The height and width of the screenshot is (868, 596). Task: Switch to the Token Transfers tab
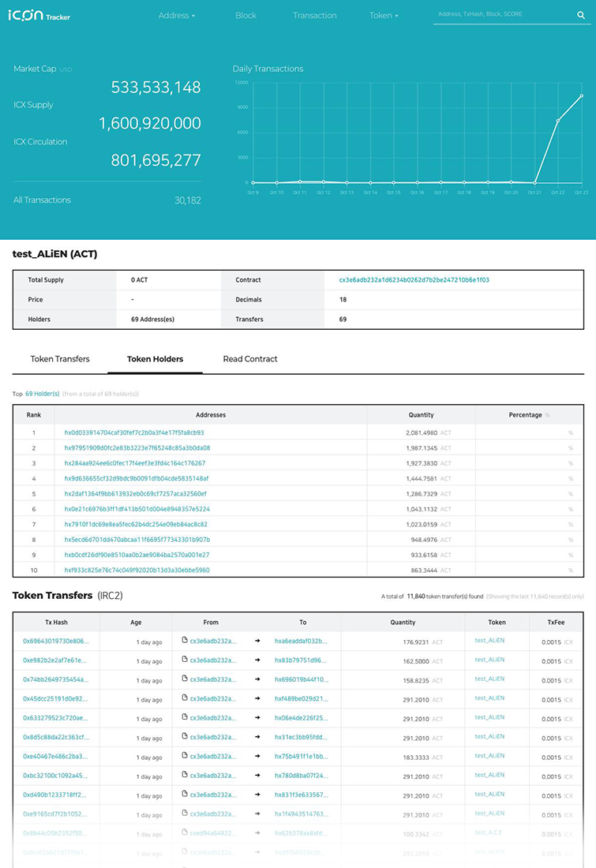pyautogui.click(x=60, y=359)
